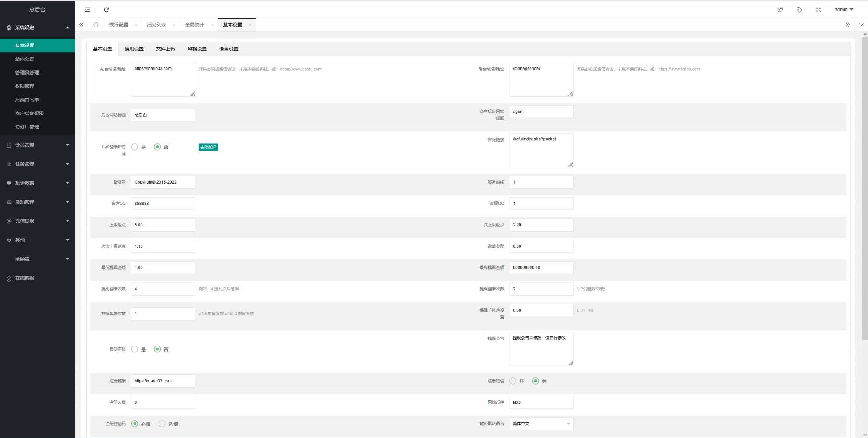Click the 其他 link icon

(x=9, y=240)
